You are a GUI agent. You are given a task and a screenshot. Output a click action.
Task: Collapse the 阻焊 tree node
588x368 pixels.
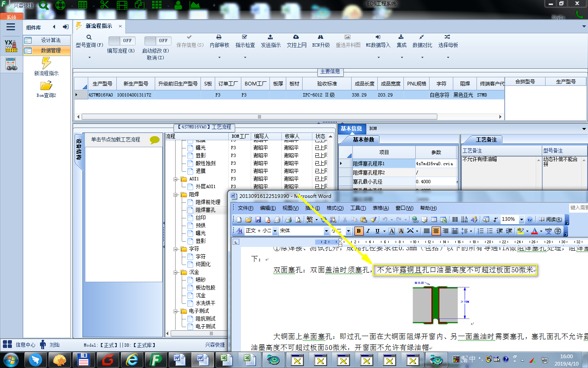[176, 195]
